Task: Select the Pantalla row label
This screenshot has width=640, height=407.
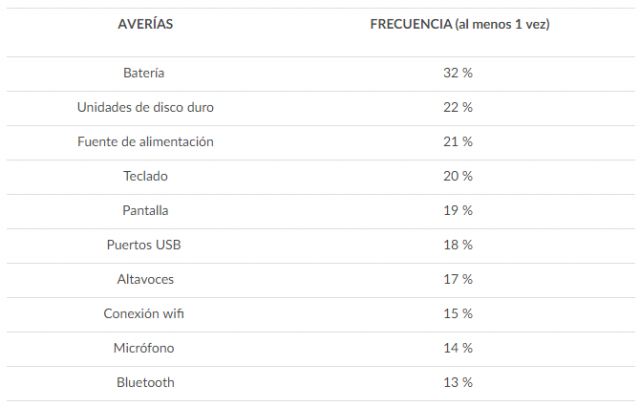Action: click(145, 210)
